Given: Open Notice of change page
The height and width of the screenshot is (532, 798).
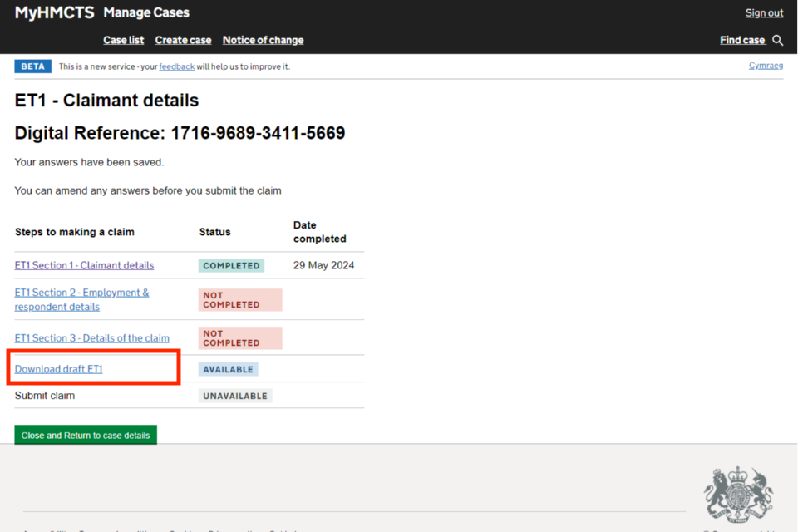Looking at the screenshot, I should pos(263,40).
